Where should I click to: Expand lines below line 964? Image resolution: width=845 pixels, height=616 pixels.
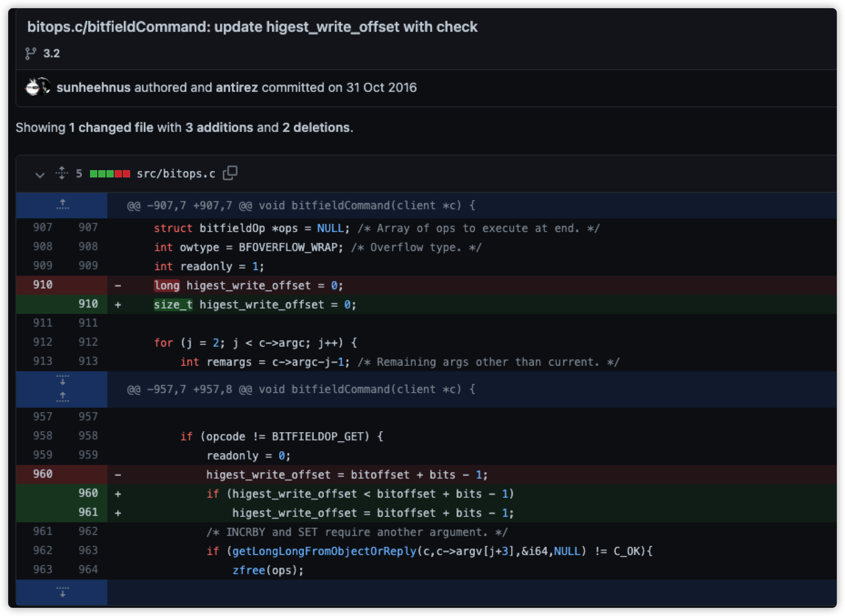point(62,592)
